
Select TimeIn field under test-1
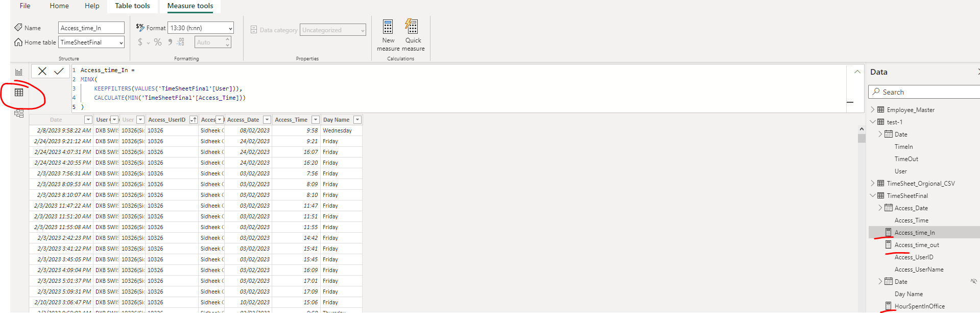point(903,147)
